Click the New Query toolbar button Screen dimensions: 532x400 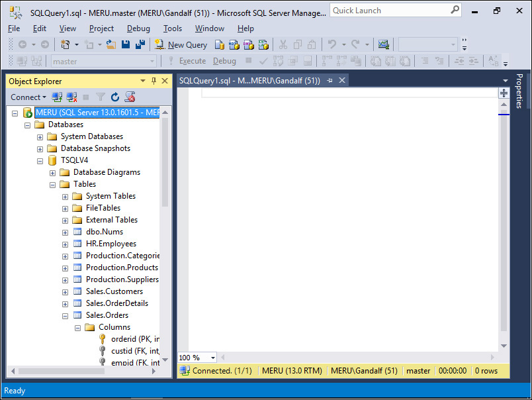click(181, 45)
